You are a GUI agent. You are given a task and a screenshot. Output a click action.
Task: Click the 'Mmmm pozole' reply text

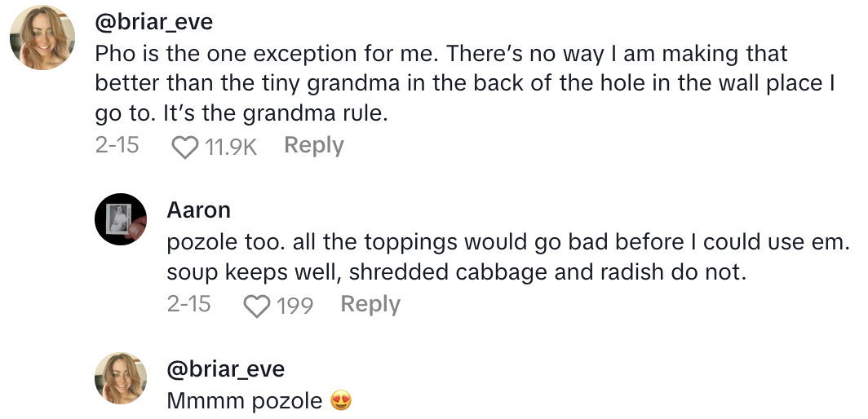click(x=244, y=401)
